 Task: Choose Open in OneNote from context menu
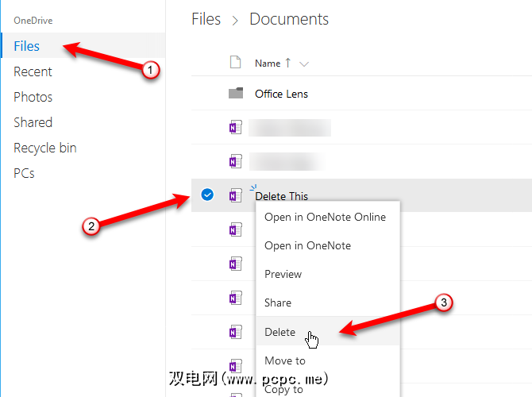[308, 245]
